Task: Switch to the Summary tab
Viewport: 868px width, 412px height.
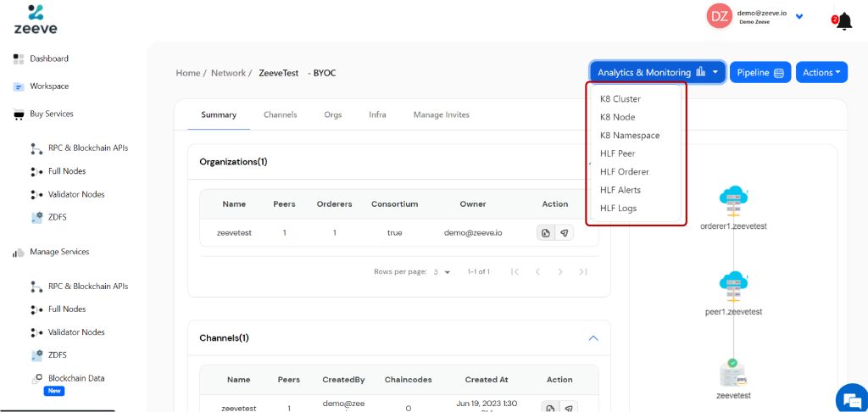Action: click(x=219, y=114)
